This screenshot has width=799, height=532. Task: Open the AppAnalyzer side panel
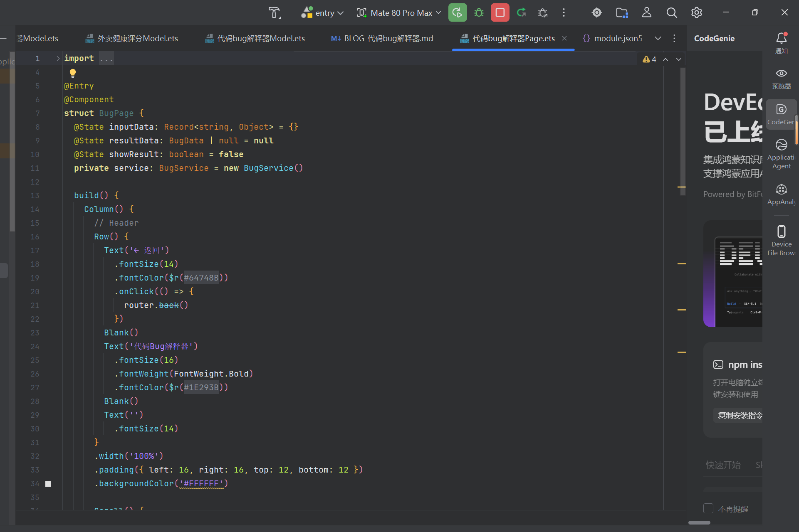coord(782,195)
